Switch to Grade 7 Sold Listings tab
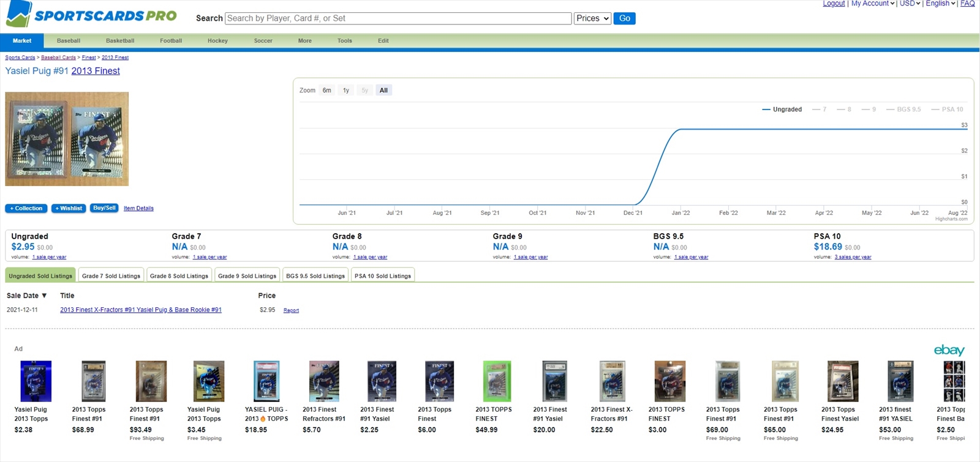980x462 pixels. [111, 276]
